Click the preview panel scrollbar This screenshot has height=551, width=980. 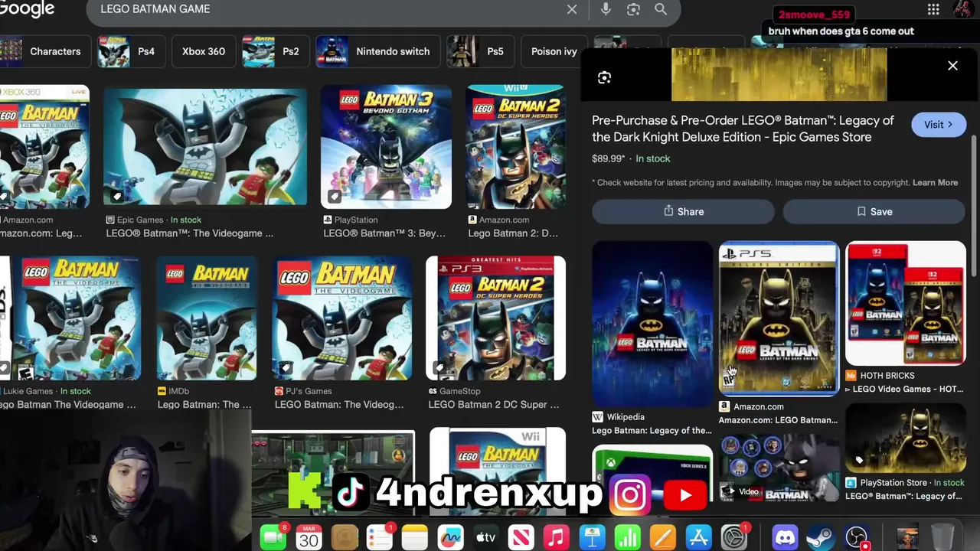tap(975, 207)
